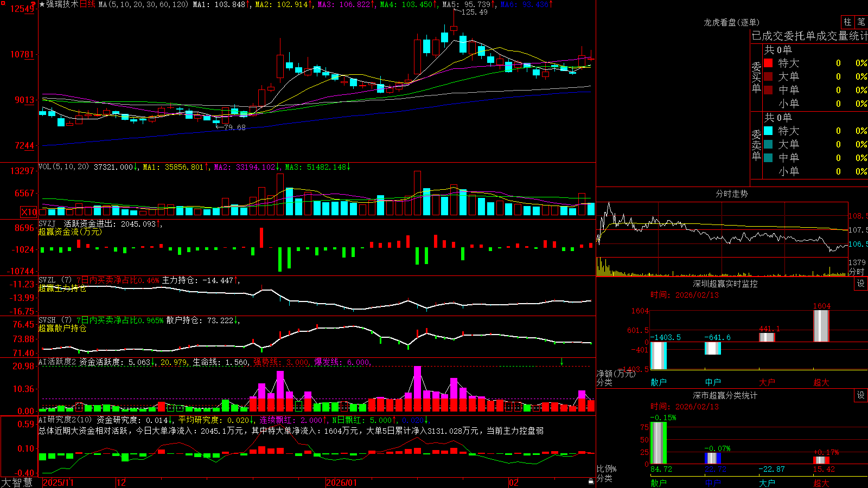Viewport: 868px width, 488px height.
Task: Click the 2026/01 date marker on the timeline
Action: [x=341, y=483]
